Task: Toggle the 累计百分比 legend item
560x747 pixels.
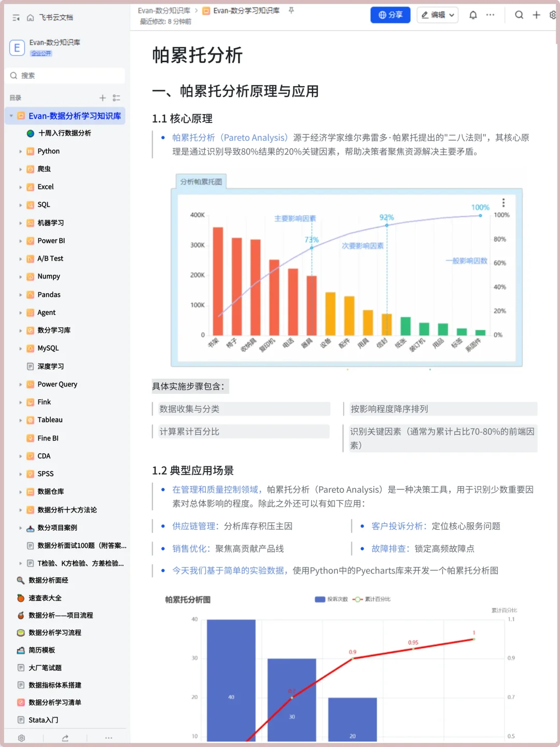Action: coord(371,599)
